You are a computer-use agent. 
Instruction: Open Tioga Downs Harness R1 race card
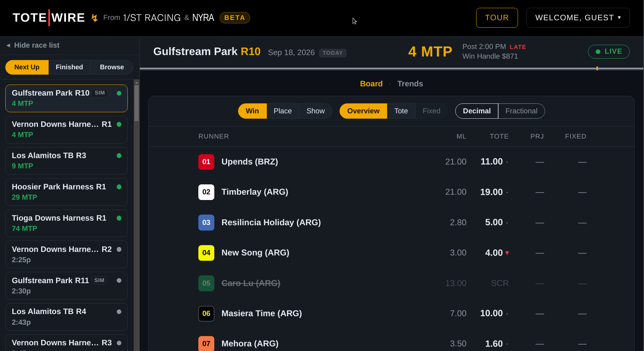[66, 223]
